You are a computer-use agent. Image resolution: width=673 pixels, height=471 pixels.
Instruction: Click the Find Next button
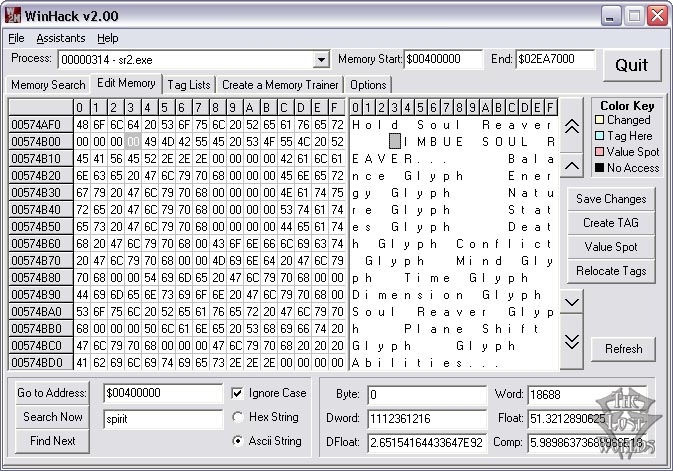click(52, 441)
